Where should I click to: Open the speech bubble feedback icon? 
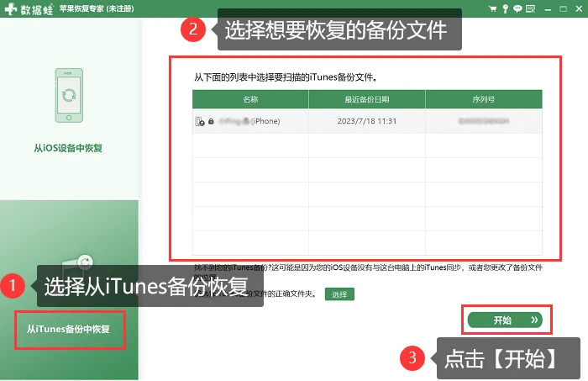[517, 8]
